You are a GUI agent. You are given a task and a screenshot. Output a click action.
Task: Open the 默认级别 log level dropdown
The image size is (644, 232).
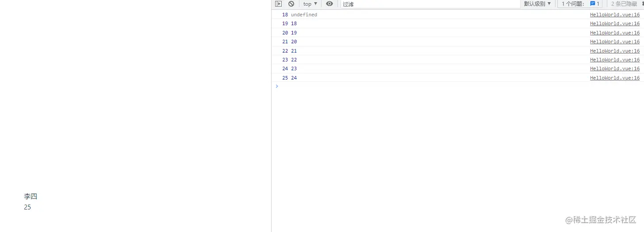pyautogui.click(x=537, y=4)
